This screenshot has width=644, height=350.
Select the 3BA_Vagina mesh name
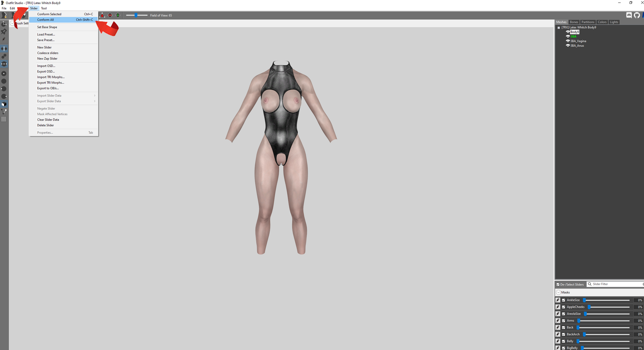tap(578, 41)
